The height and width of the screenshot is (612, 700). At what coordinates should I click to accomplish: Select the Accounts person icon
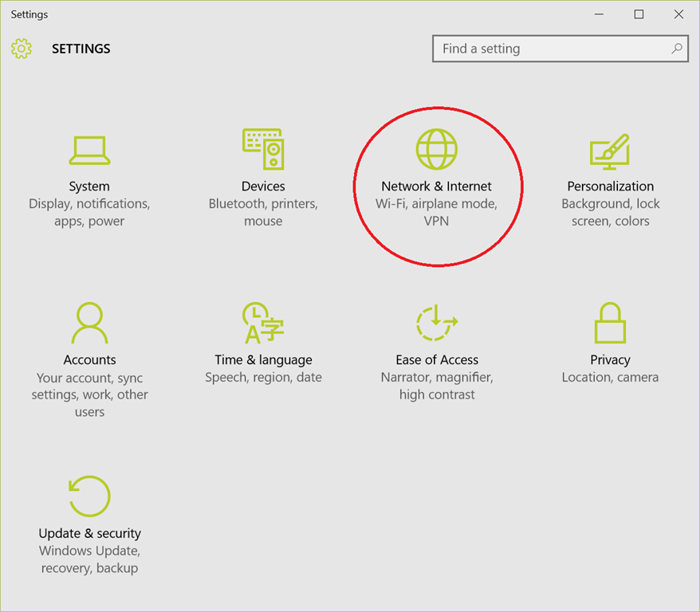pos(89,322)
